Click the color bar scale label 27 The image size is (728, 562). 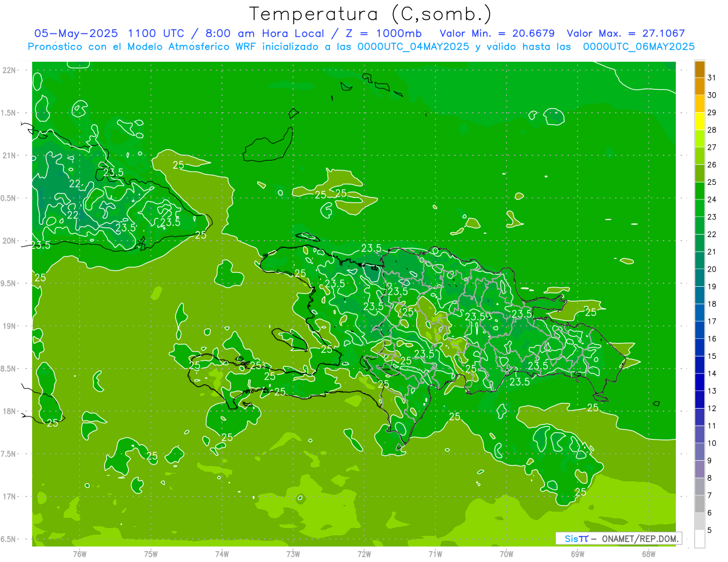(712, 147)
